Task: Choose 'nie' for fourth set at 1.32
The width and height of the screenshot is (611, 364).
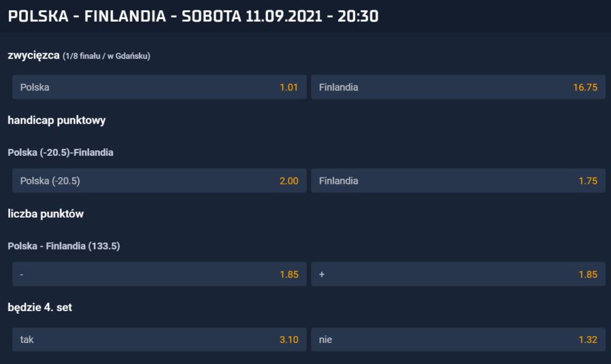Action: [458, 339]
